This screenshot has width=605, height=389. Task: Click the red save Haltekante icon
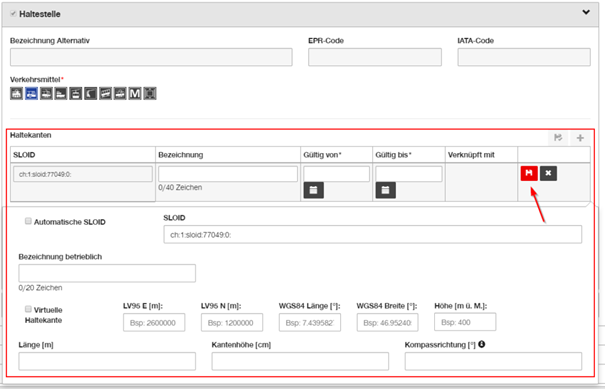(529, 173)
